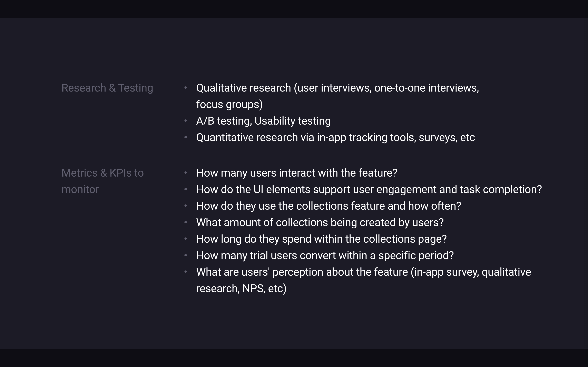
Task: Click the 'UI elements support user engagement' line
Action: click(x=369, y=189)
